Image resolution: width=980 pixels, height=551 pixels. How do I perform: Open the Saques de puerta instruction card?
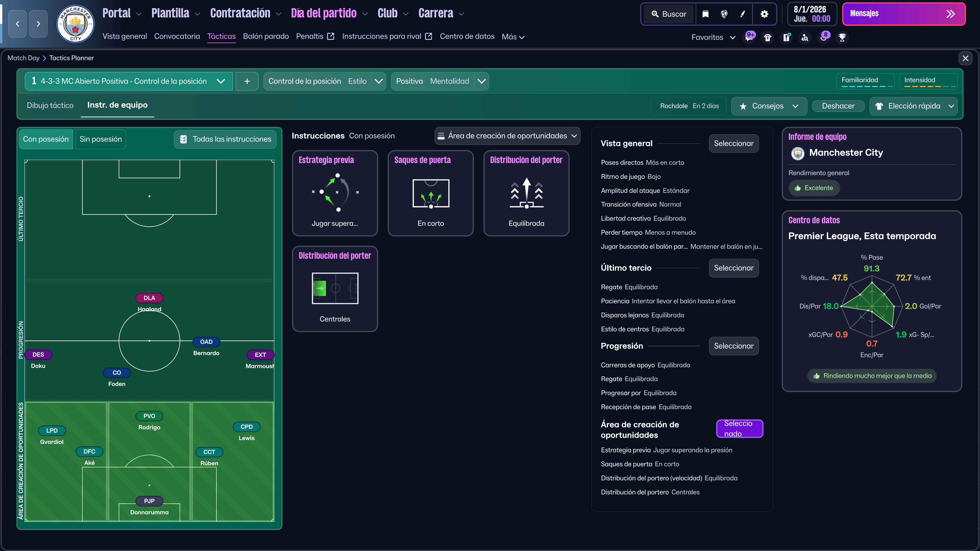[x=430, y=193]
